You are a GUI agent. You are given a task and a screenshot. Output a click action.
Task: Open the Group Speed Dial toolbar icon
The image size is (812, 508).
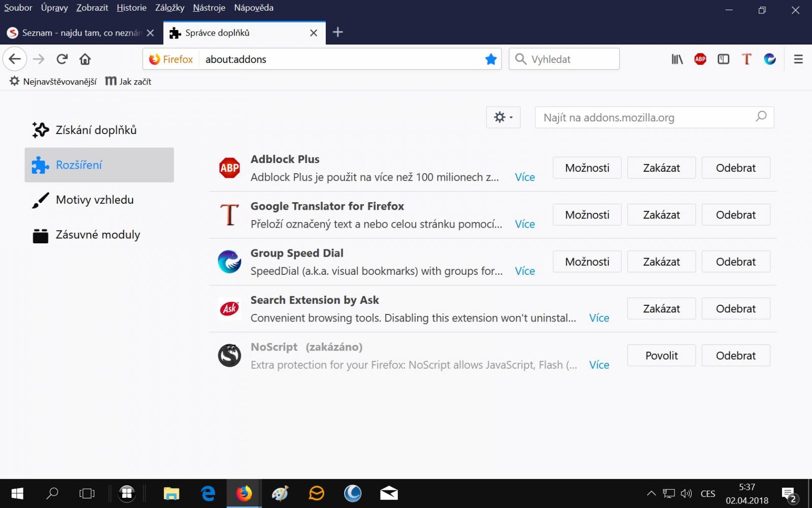click(770, 59)
